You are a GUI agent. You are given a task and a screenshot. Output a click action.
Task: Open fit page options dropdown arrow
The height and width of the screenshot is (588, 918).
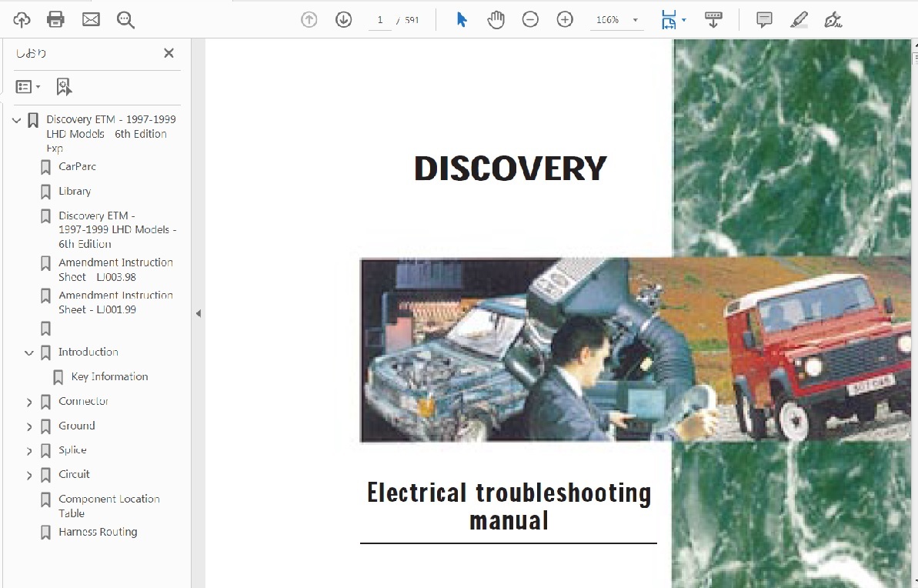[684, 20]
